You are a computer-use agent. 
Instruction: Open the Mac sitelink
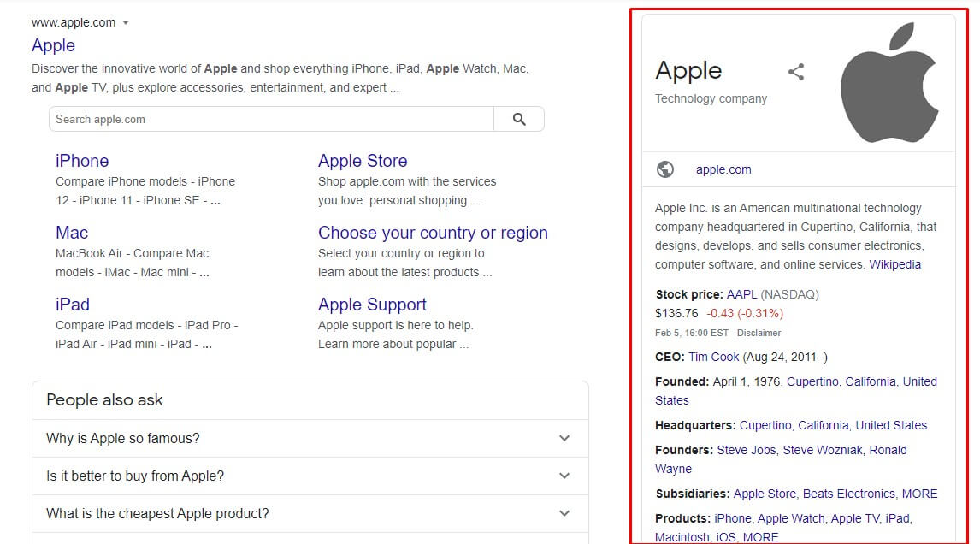click(72, 233)
